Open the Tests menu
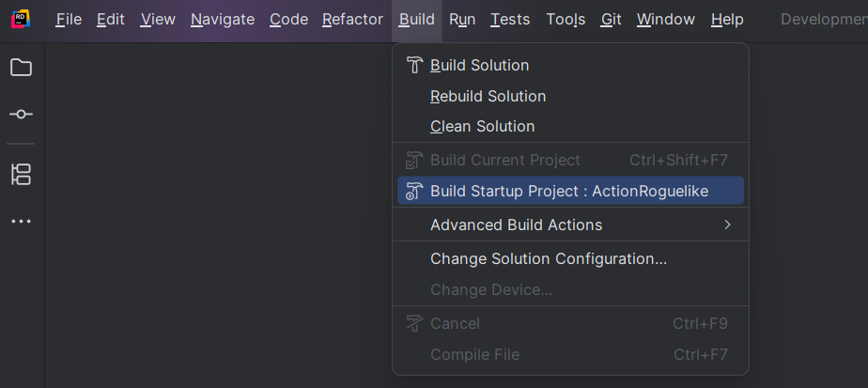868x388 pixels. coord(510,19)
